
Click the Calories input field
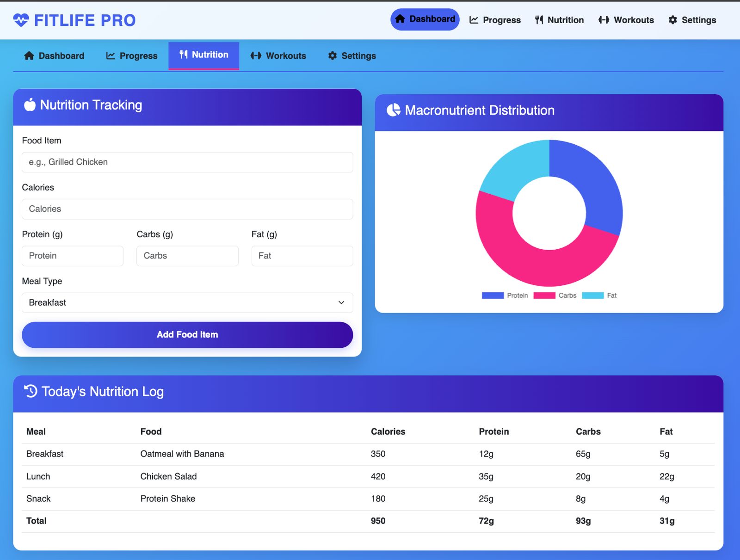(x=187, y=209)
